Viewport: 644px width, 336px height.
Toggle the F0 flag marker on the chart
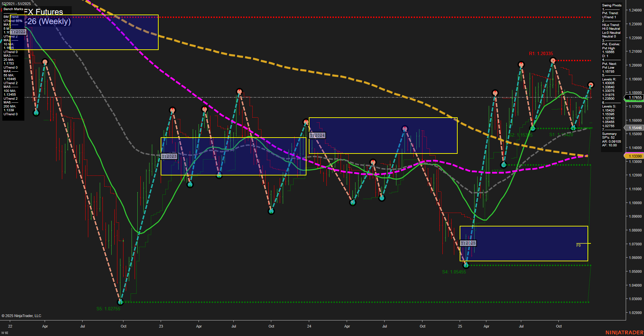(579, 246)
